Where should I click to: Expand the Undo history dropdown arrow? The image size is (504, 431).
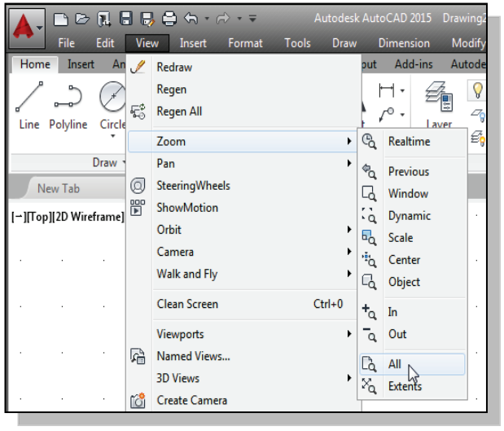pos(207,19)
